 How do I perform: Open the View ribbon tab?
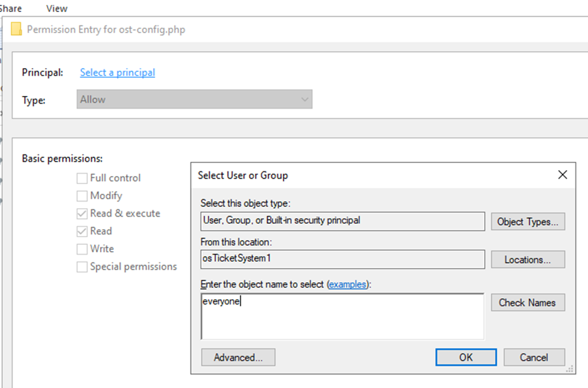click(56, 8)
